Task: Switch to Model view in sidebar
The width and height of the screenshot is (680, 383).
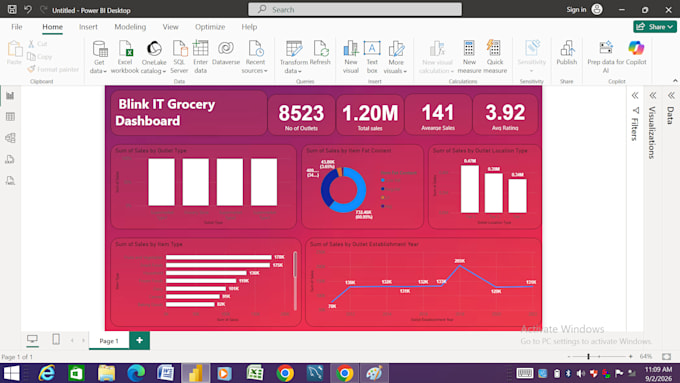Action: (x=10, y=138)
